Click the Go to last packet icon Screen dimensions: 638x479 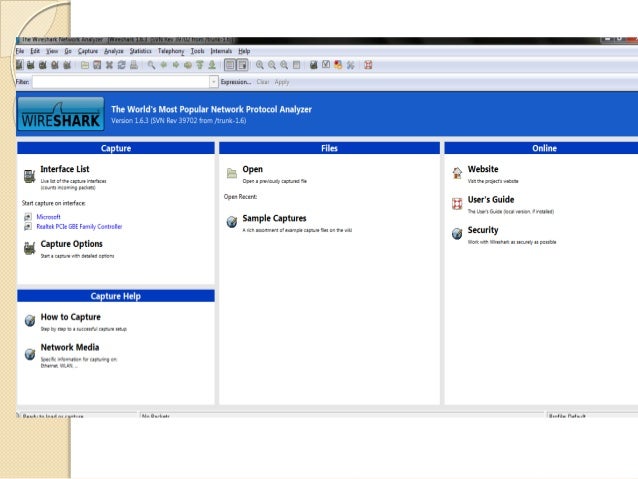212,65
